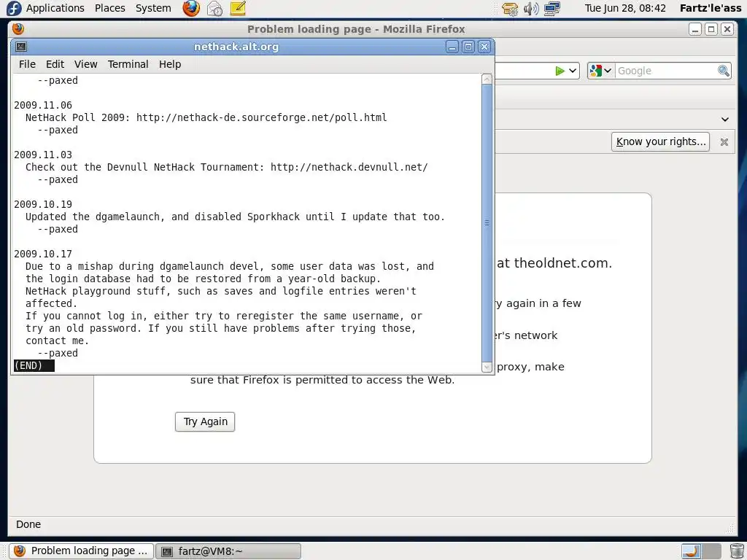Click the Try Again button

pos(205,422)
